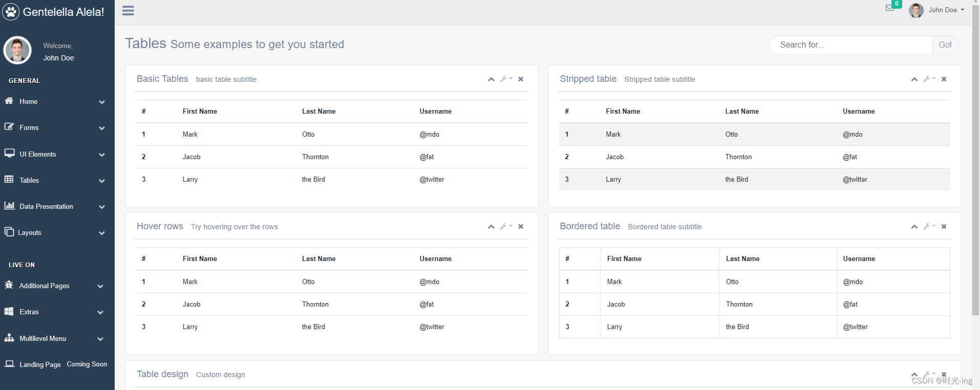Image resolution: width=980 pixels, height=390 pixels.
Task: Click the green 6 notification badge
Action: tap(897, 4)
